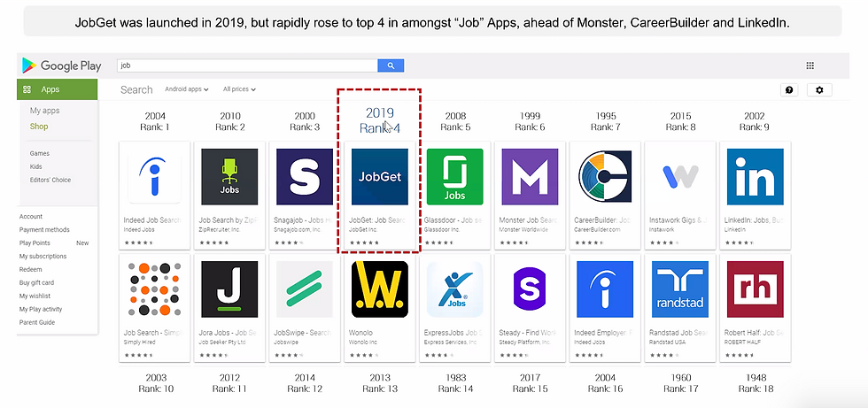Image resolution: width=868 pixels, height=408 pixels.
Task: Open the Parent Guide link
Action: coord(37,323)
